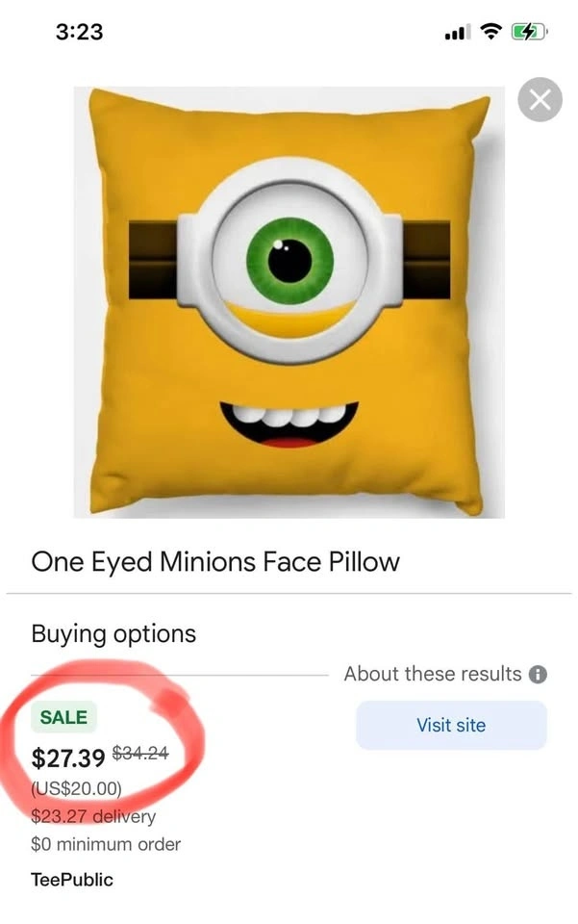Image resolution: width=578 pixels, height=924 pixels.
Task: Tap the battery charging icon
Action: 530,32
